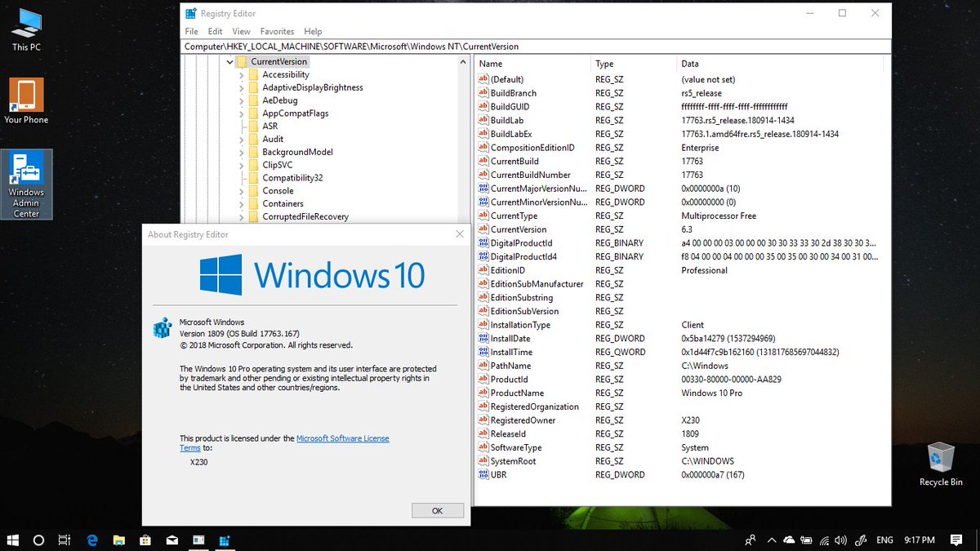Click the Console key folder icon
This screenshot has width=980, height=551.
[253, 190]
